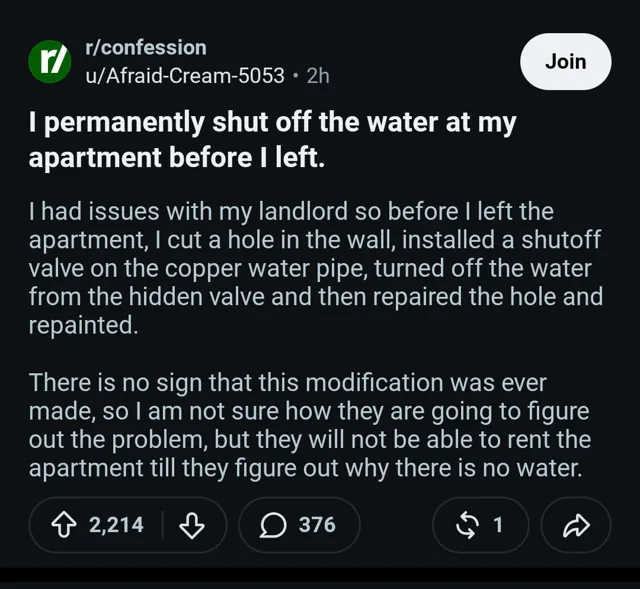Join the r/confession community

pos(566,62)
